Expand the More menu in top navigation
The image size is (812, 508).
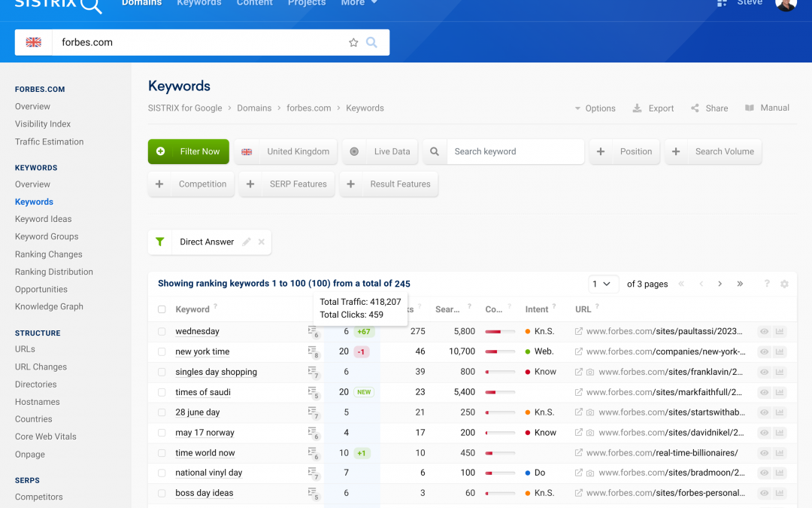(359, 3)
